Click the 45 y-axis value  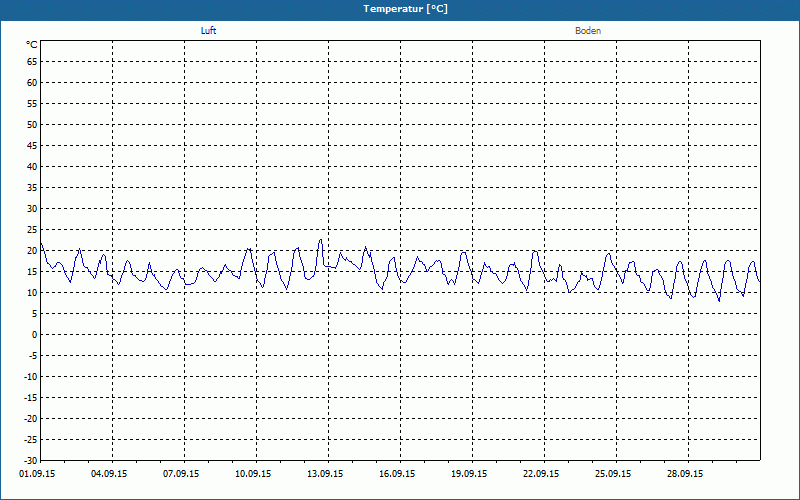(x=32, y=145)
